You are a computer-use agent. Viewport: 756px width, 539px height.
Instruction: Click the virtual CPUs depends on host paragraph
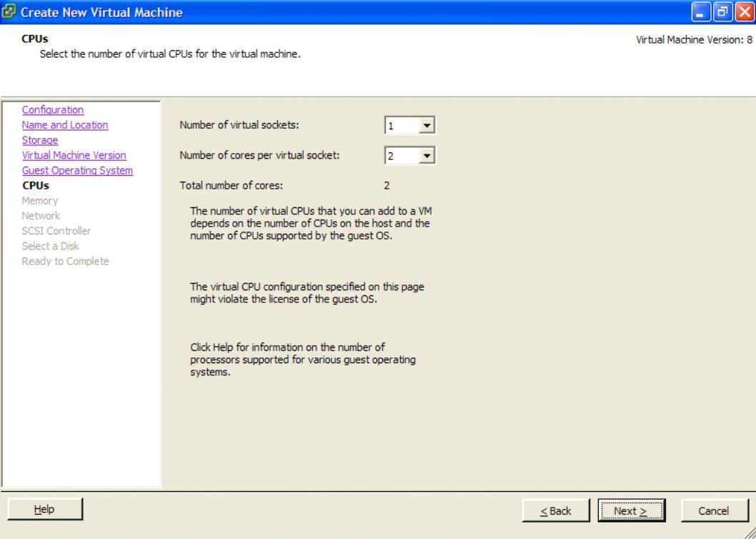[311, 224]
